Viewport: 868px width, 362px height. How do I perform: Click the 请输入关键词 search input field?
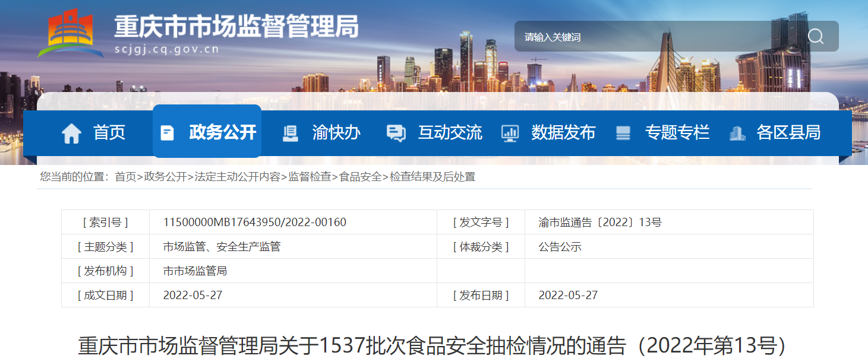[x=654, y=37]
